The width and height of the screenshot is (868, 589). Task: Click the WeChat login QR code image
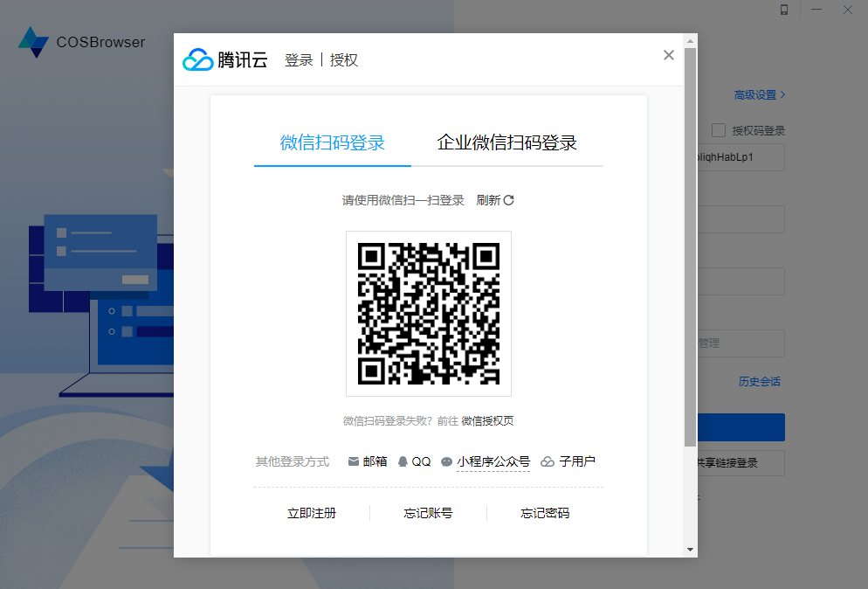[429, 314]
